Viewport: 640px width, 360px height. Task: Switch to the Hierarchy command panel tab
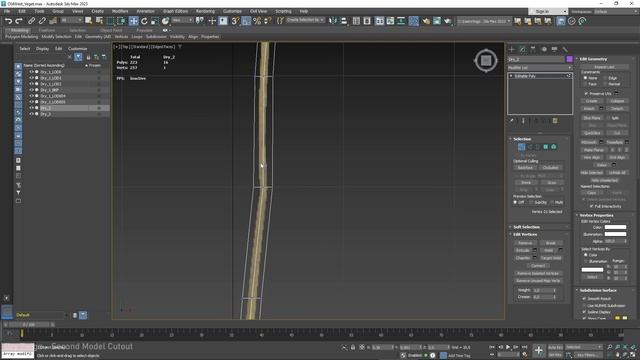533,49
